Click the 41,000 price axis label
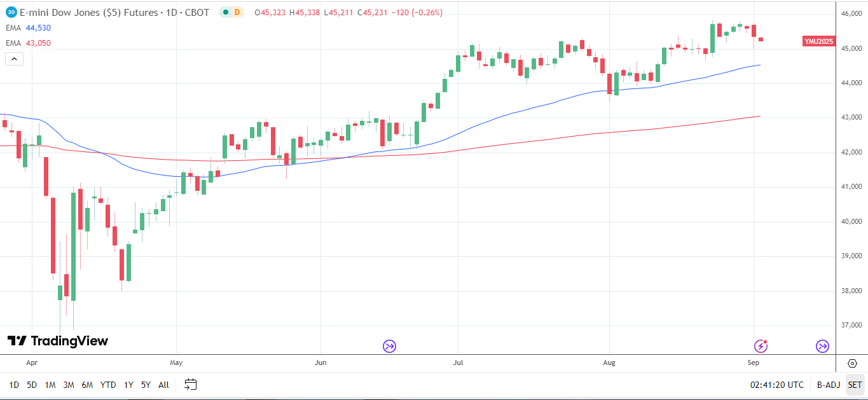 (x=850, y=187)
